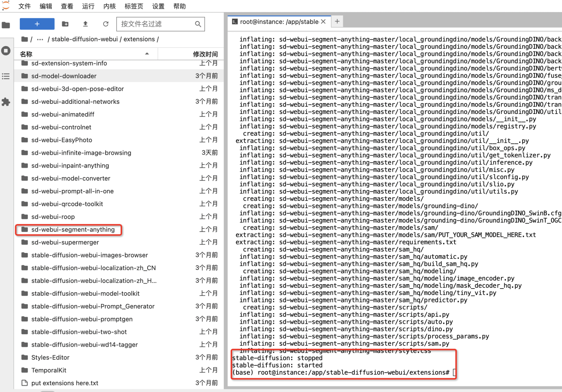
Task: Select sd-webui-model-converter folder
Action: [120, 178]
